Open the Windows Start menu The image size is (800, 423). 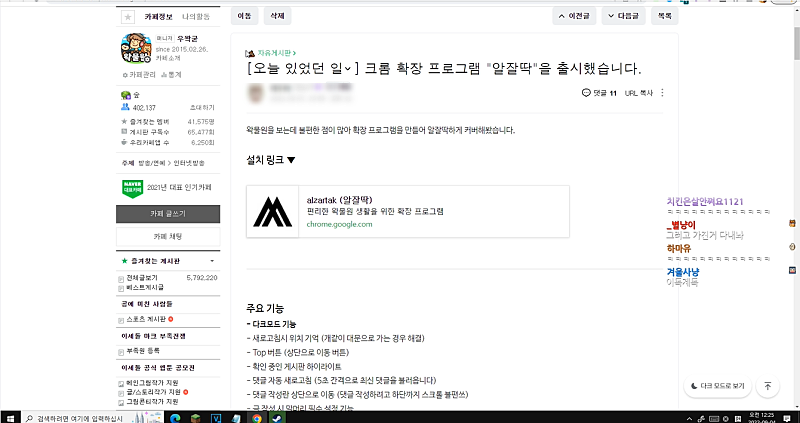(10, 418)
